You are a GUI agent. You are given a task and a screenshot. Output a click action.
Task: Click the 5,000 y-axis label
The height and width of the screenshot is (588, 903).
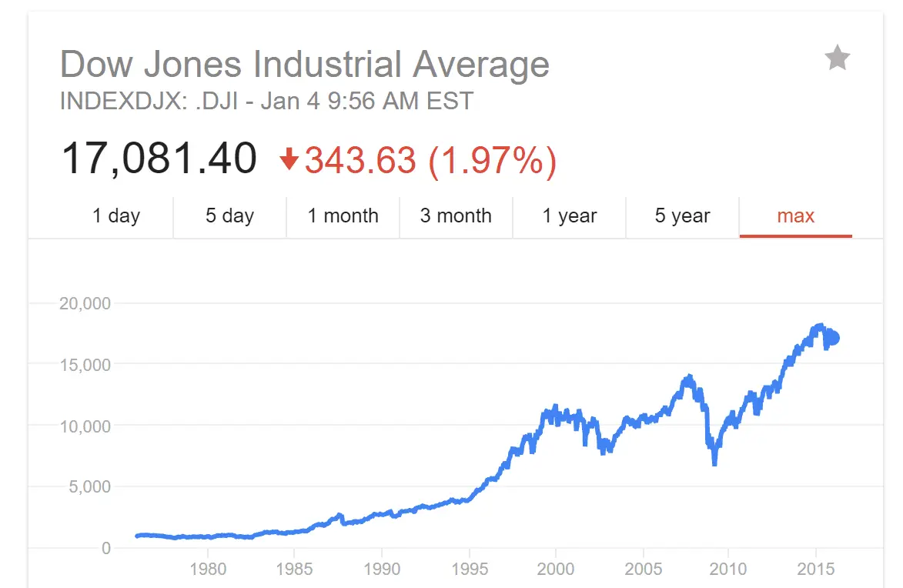(89, 486)
